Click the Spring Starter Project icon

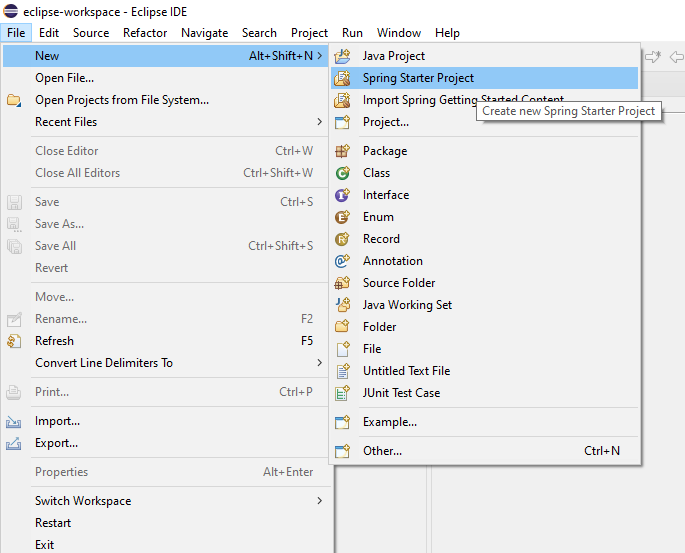click(342, 78)
